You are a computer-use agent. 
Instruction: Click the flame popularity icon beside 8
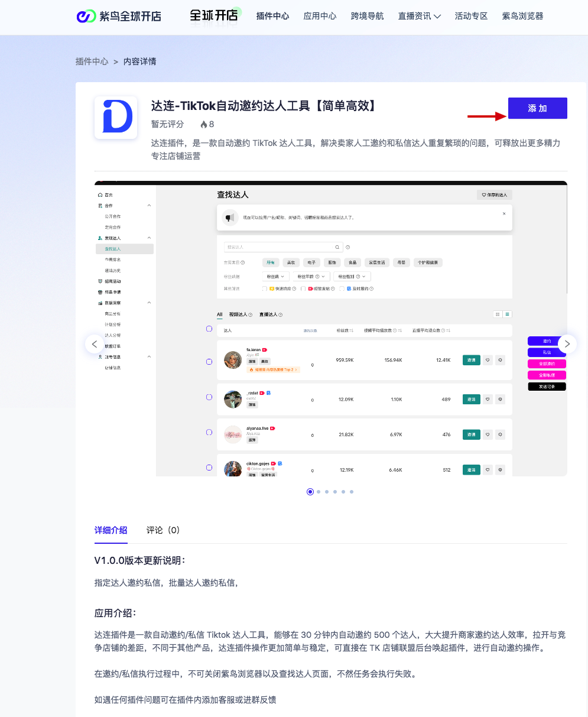point(203,124)
